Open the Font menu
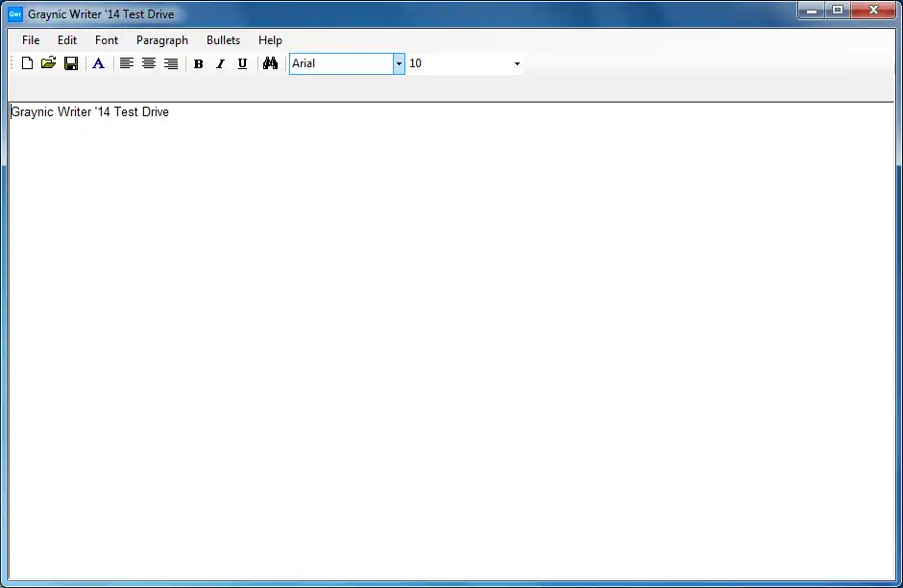The image size is (903, 588). 107,40
